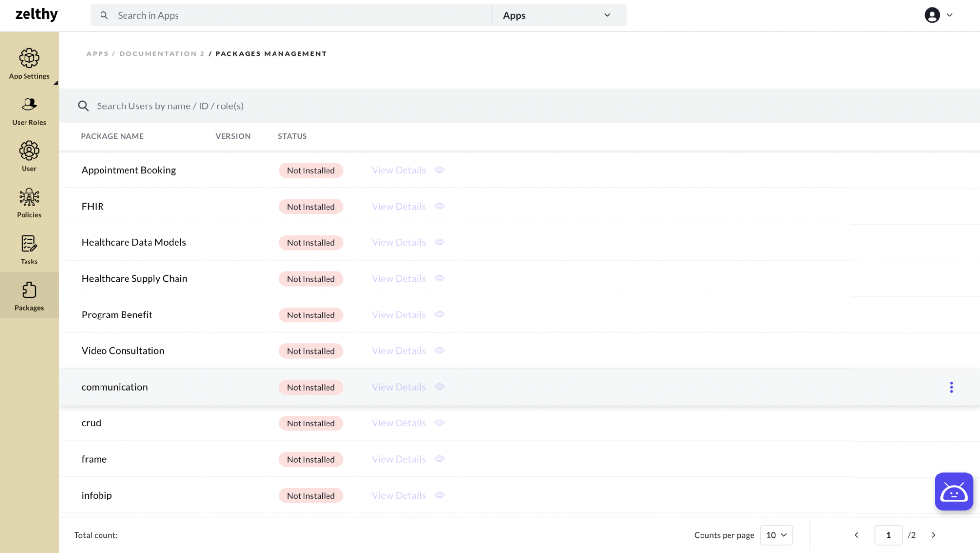Select the communication package name
Screen dimensions: 980x553
click(x=114, y=387)
